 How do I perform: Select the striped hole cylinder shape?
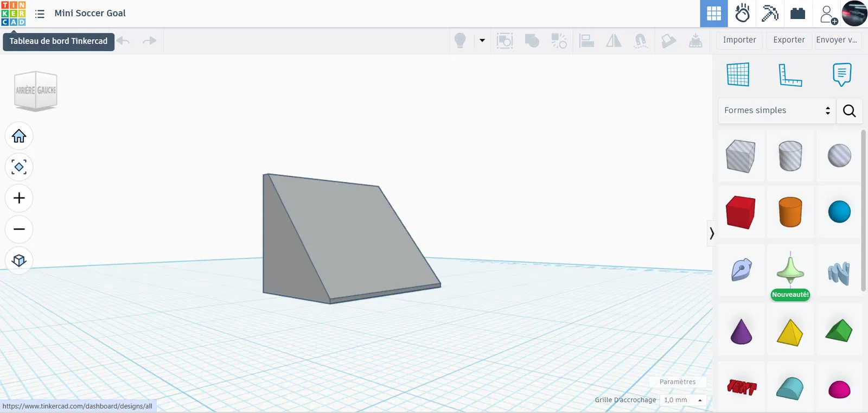point(790,156)
